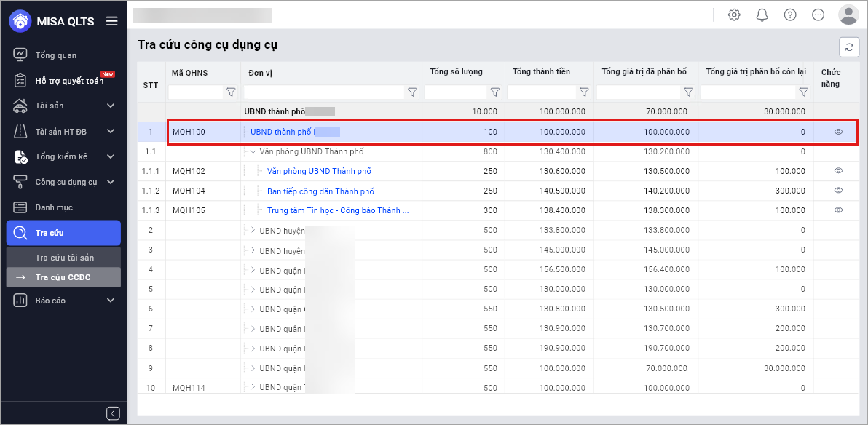Open the settings gear icon
Image resolution: width=868 pixels, height=425 pixels.
click(x=734, y=15)
